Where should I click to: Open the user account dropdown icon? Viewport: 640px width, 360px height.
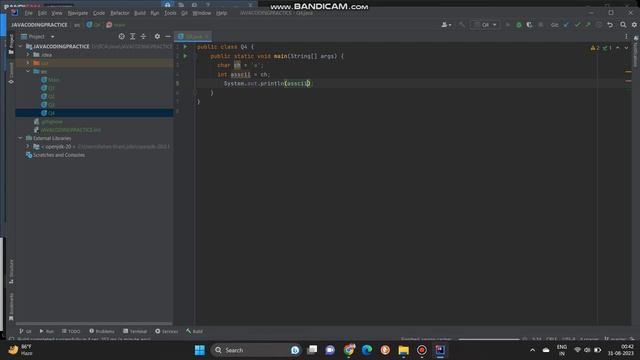tap(446, 25)
